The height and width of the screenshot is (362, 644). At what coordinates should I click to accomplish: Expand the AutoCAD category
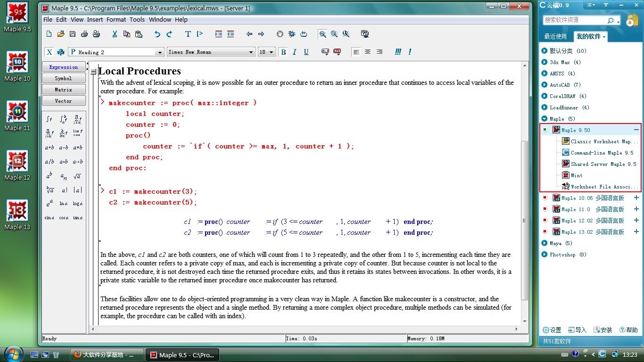tap(545, 85)
